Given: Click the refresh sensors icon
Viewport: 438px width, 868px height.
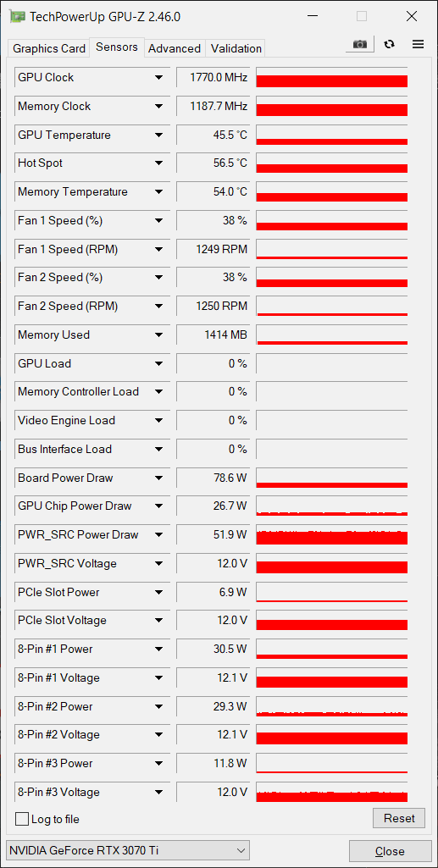Looking at the screenshot, I should [x=389, y=44].
